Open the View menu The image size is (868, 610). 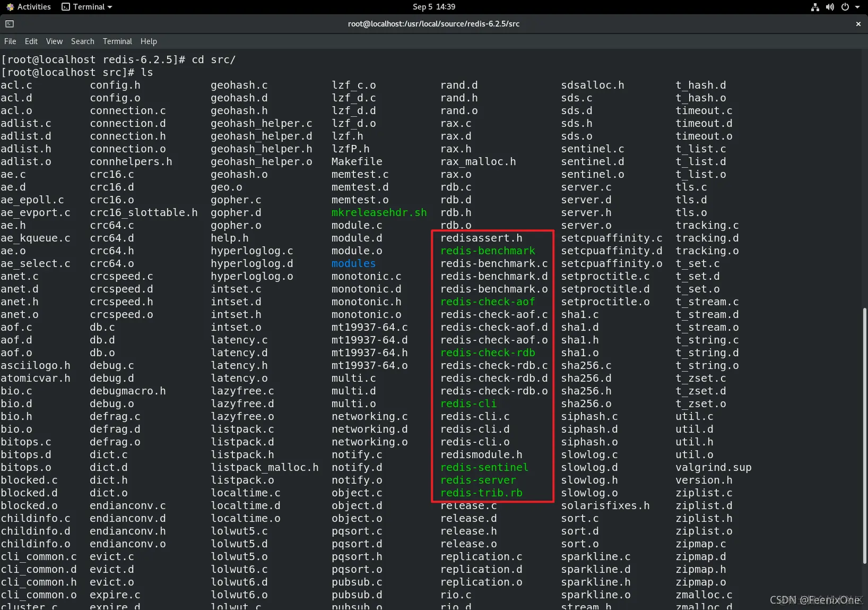tap(54, 41)
